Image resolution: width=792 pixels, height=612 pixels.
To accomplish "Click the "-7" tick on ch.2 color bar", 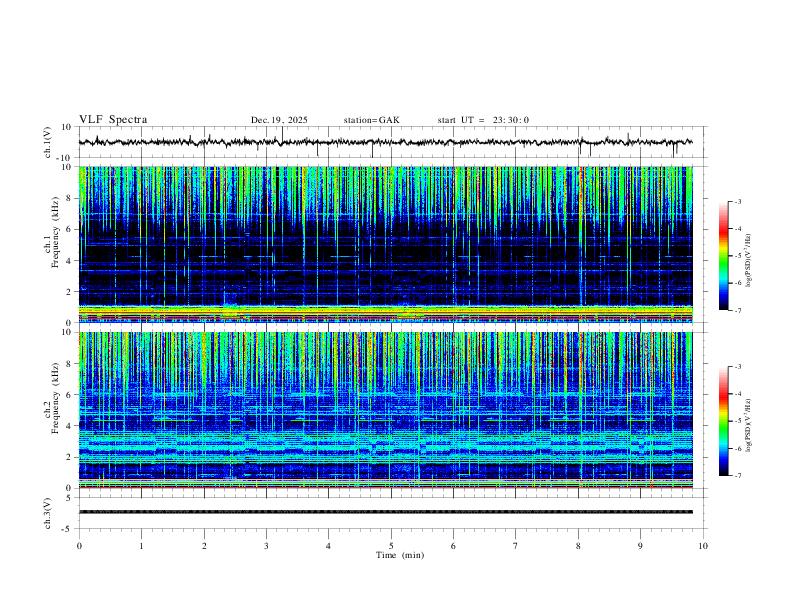I will (738, 476).
